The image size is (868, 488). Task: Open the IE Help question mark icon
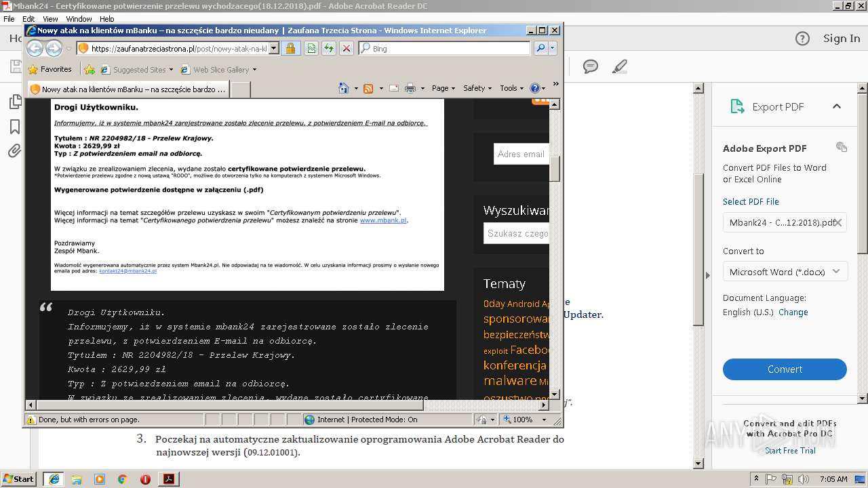(x=535, y=88)
